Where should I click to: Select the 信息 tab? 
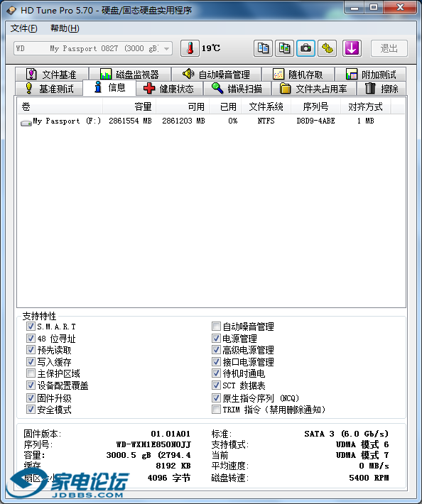(109, 87)
